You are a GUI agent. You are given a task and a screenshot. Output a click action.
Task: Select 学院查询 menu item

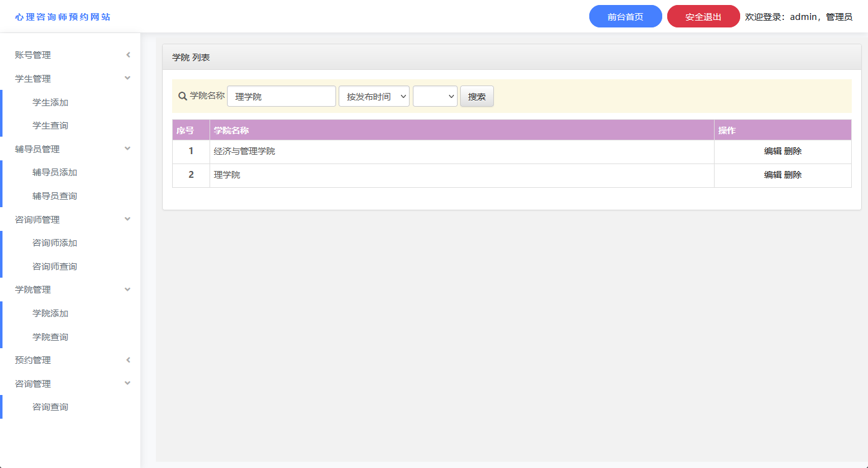coord(51,337)
